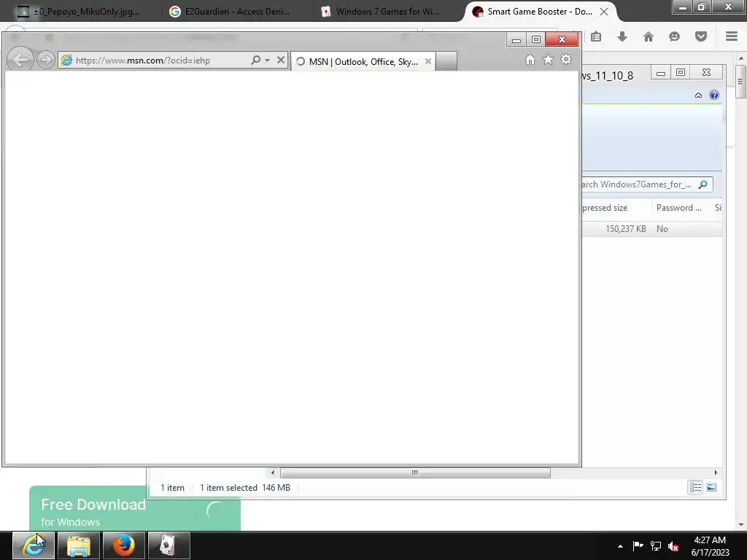This screenshot has height=560, width=747.
Task: Click Internet Explorer forward arrow button
Action: click(46, 60)
